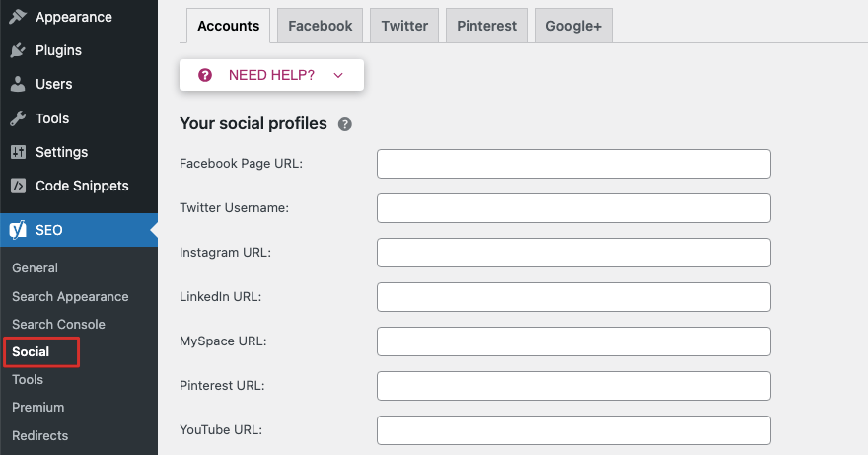Click the Pinterest URL label

click(222, 385)
